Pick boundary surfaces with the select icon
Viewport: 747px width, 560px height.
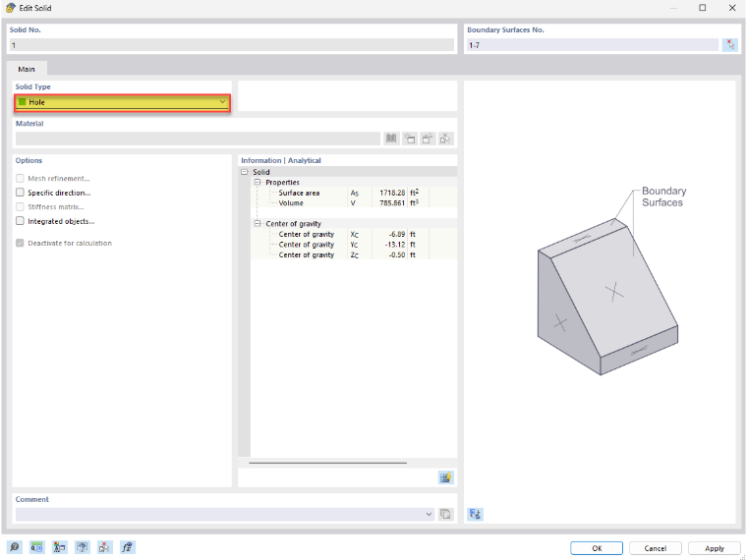730,45
